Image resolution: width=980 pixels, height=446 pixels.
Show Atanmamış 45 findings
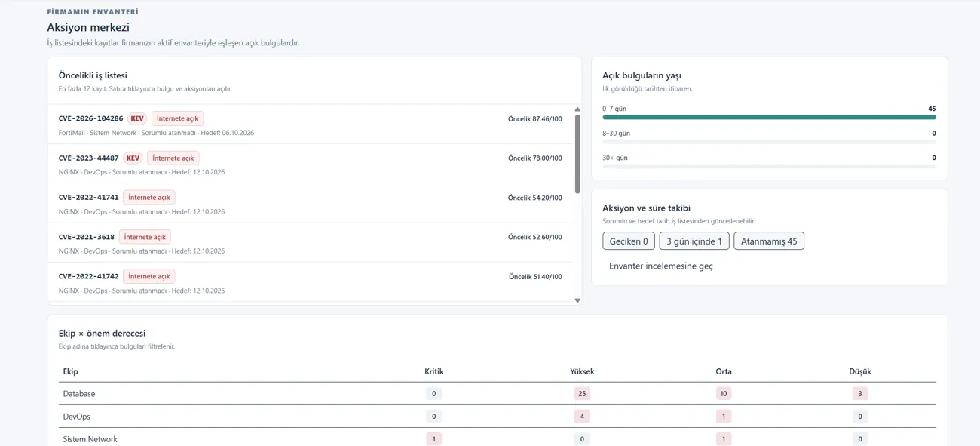pos(769,241)
